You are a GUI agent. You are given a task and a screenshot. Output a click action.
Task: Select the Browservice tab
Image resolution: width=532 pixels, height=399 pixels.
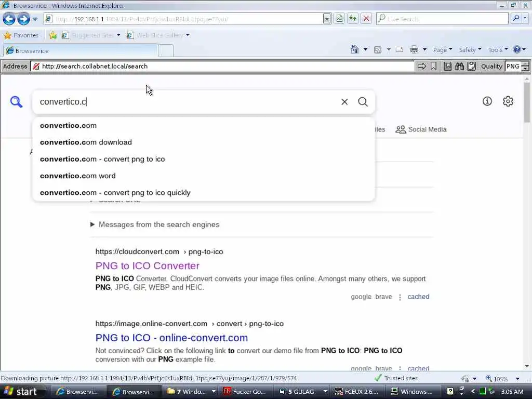(81, 50)
